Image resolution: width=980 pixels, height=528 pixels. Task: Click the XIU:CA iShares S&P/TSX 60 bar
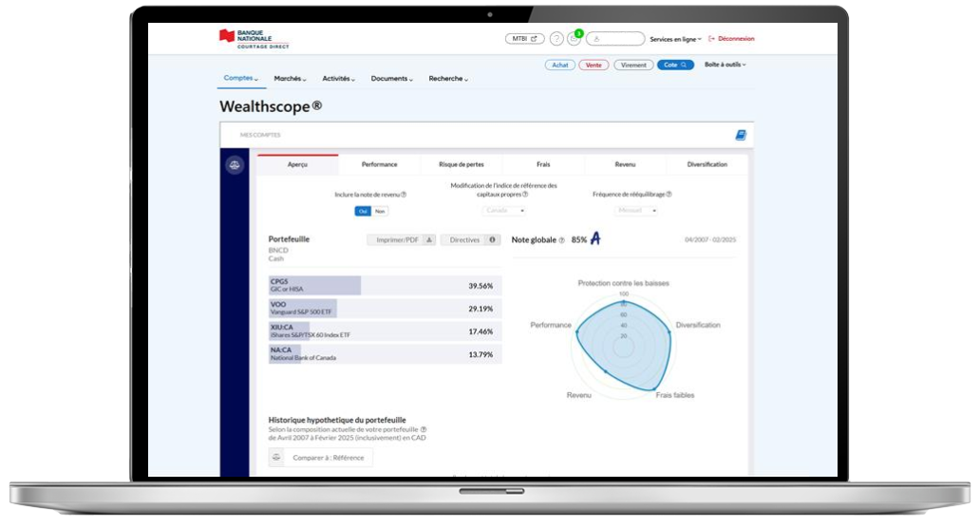[385, 331]
